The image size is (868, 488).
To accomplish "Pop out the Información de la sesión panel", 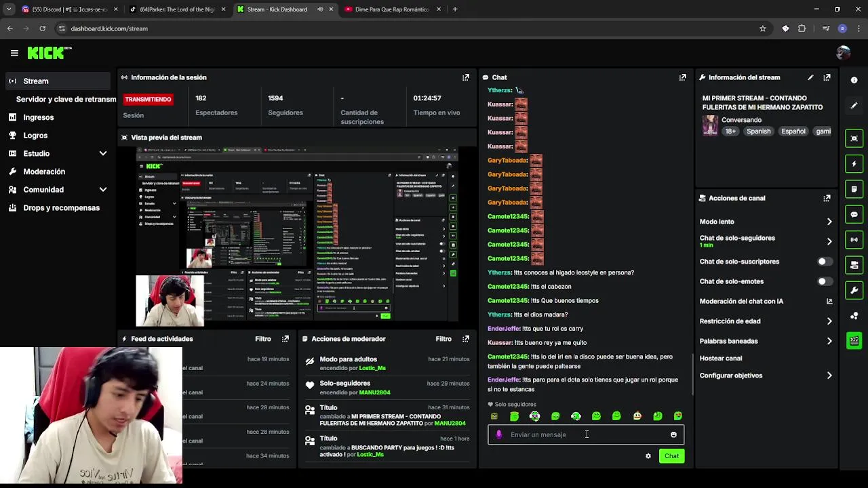I will 466,77.
